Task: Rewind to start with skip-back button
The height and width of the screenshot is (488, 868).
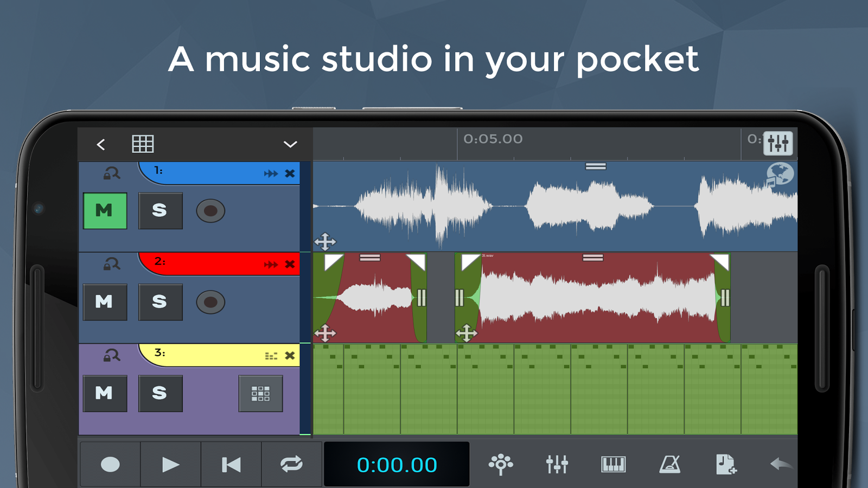Action: 231,465
